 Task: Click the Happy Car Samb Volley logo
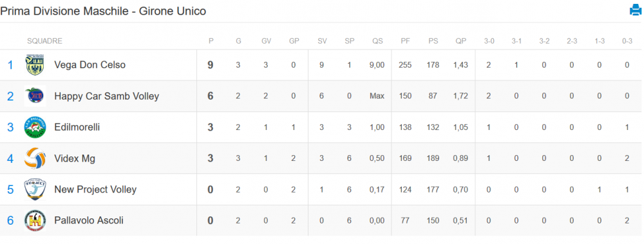(35, 96)
